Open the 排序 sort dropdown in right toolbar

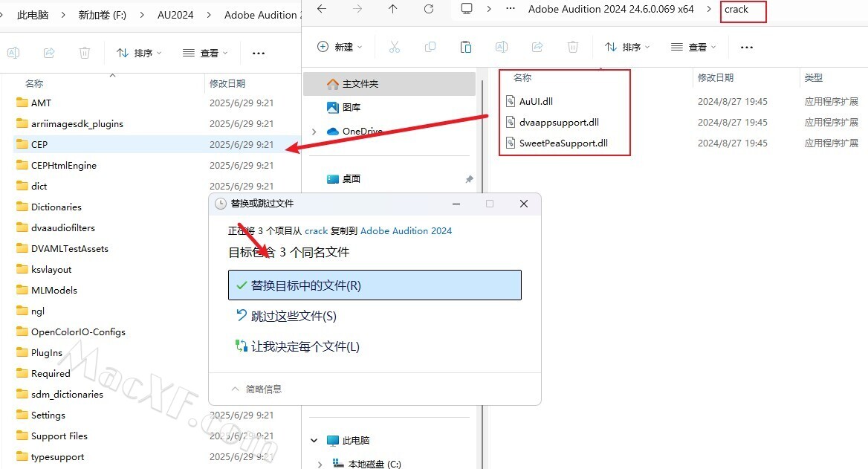pos(627,47)
